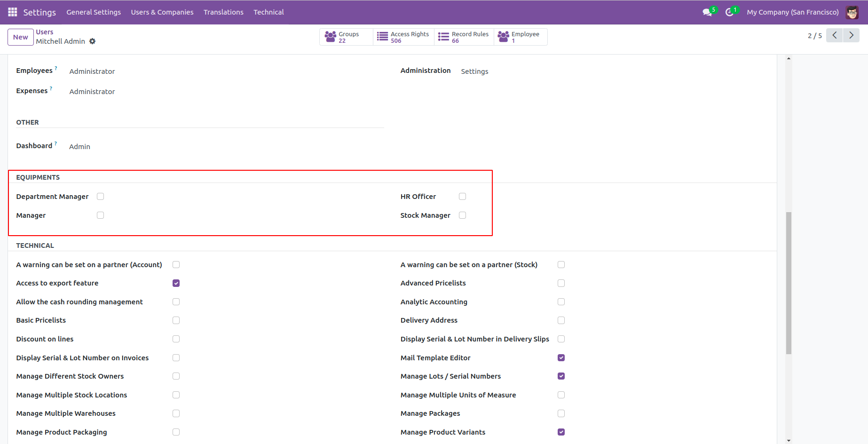Open the Expenses Administrator selection

click(92, 92)
